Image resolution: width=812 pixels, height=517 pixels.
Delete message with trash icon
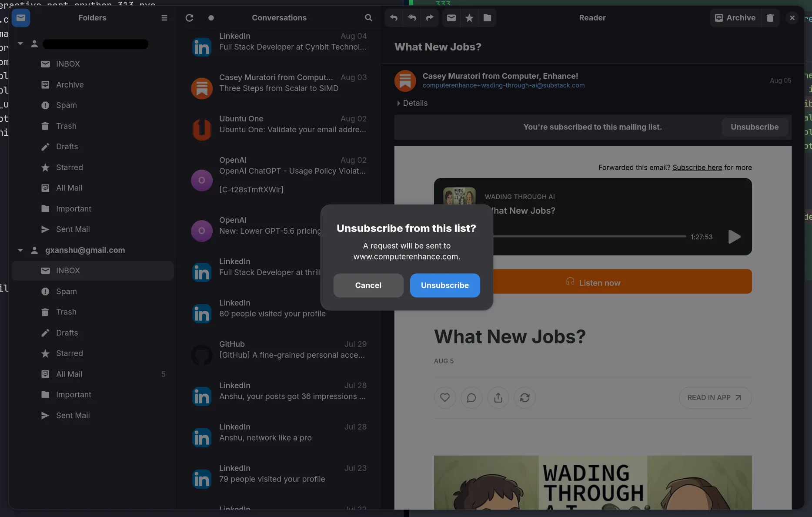(x=770, y=18)
